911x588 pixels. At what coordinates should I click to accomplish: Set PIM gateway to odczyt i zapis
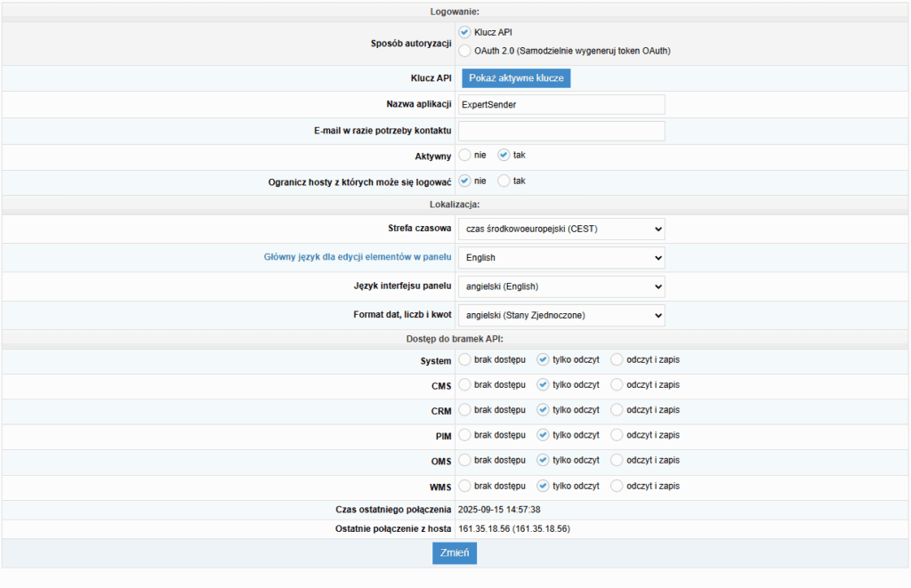coord(617,435)
